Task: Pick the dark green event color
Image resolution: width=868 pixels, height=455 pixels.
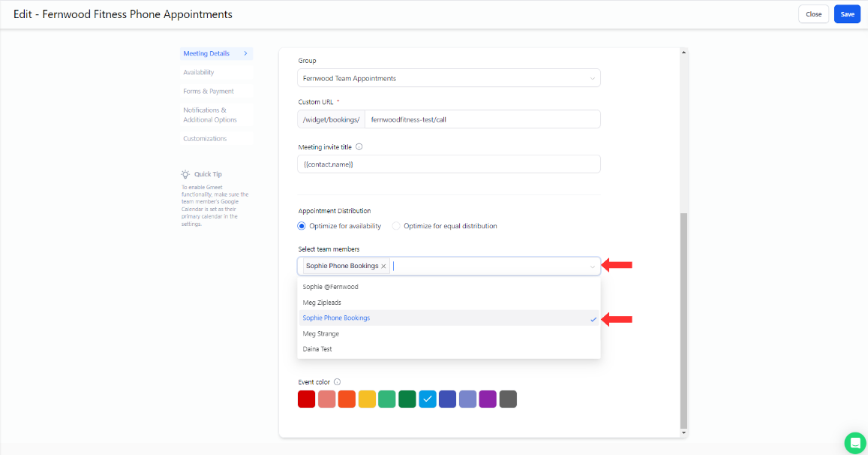Action: point(407,399)
